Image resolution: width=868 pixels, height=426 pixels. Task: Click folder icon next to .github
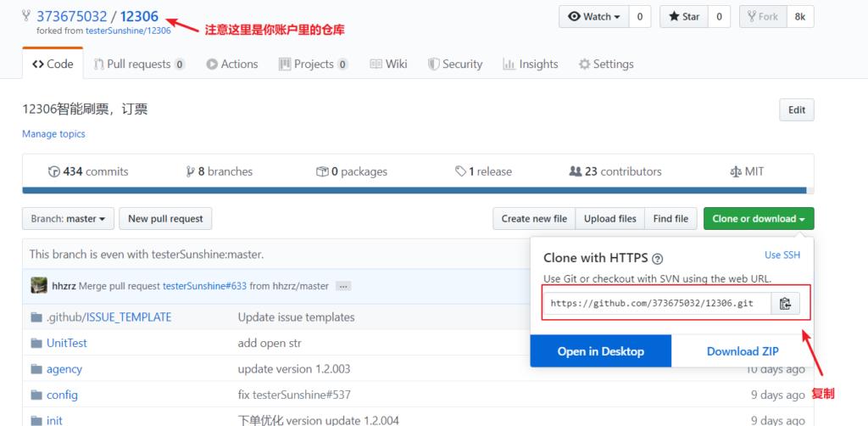pos(36,317)
